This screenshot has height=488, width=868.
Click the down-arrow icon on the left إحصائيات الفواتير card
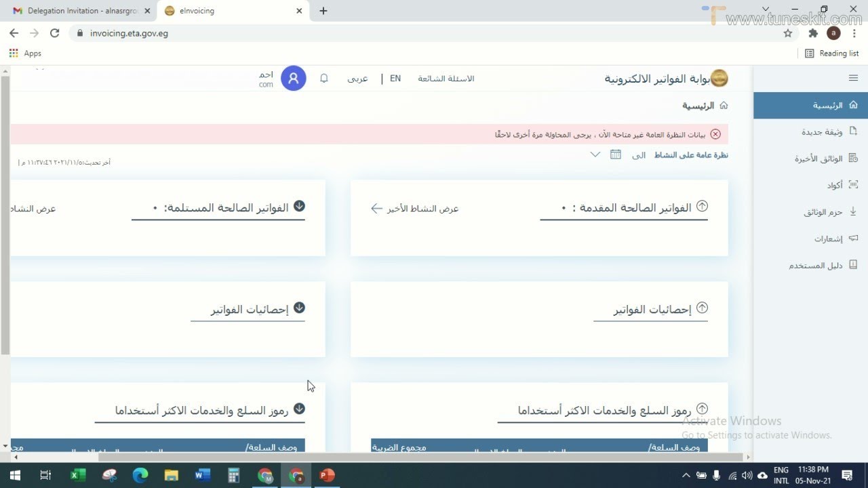299,308
